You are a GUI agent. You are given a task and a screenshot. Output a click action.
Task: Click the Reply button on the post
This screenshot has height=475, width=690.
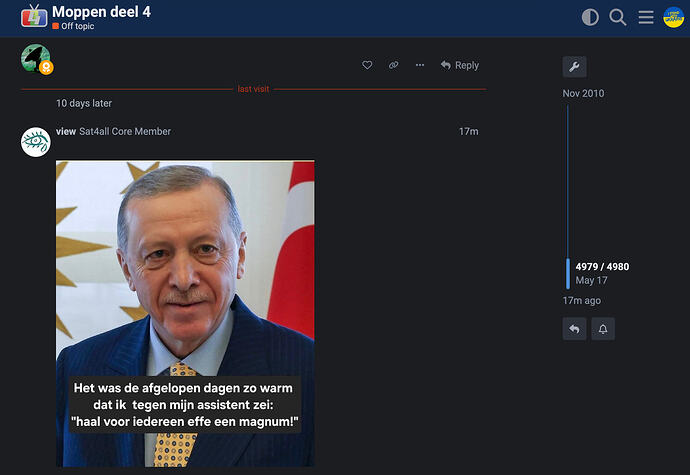460,65
